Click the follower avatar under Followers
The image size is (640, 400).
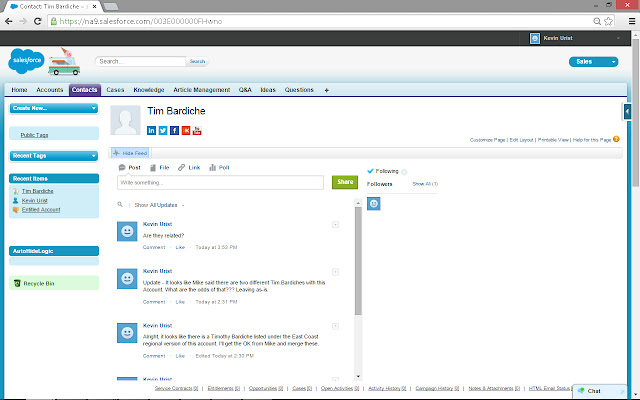pos(373,204)
